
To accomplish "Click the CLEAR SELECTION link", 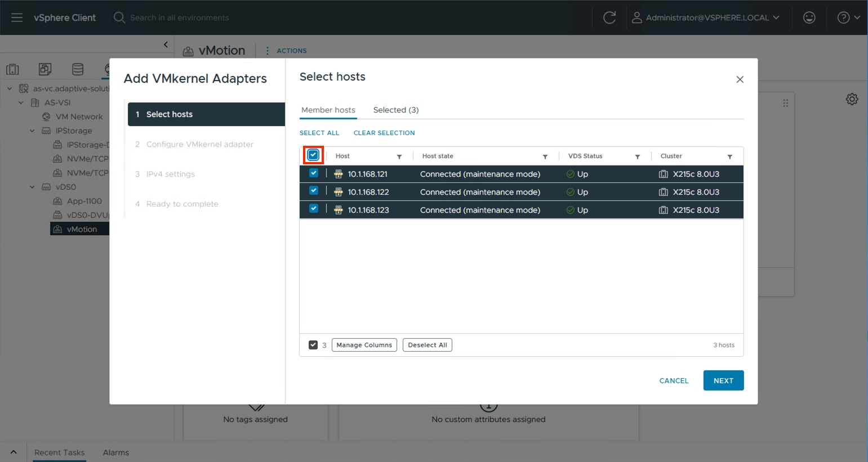I will (x=384, y=133).
